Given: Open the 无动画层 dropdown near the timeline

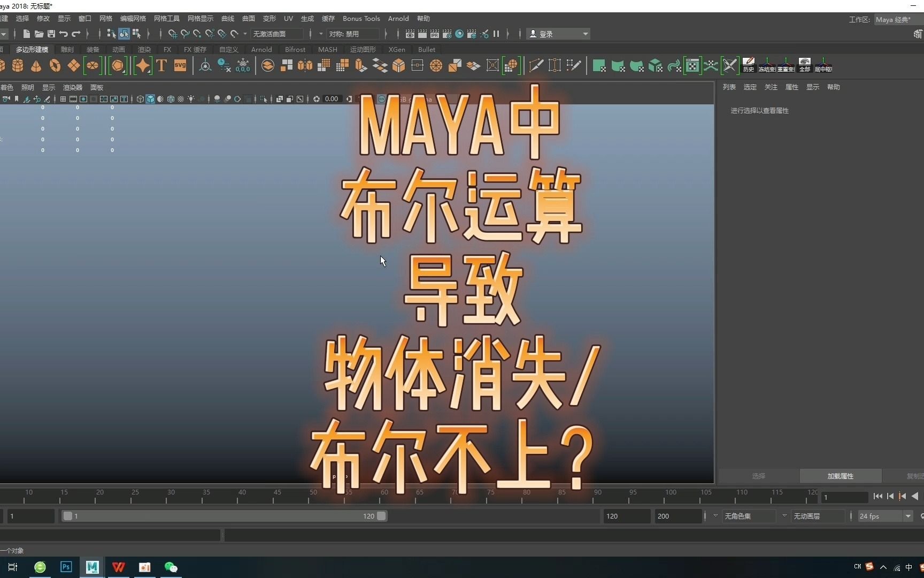Looking at the screenshot, I should [x=818, y=516].
